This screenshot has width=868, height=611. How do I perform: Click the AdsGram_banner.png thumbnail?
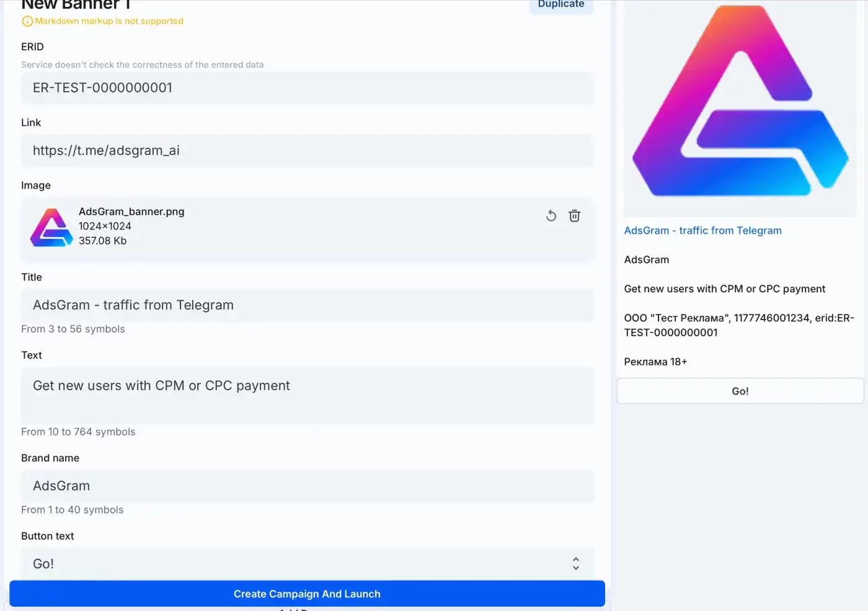pos(51,227)
